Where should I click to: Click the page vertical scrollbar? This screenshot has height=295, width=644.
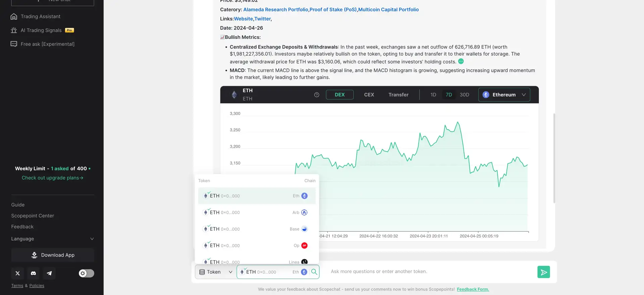tap(554, 158)
